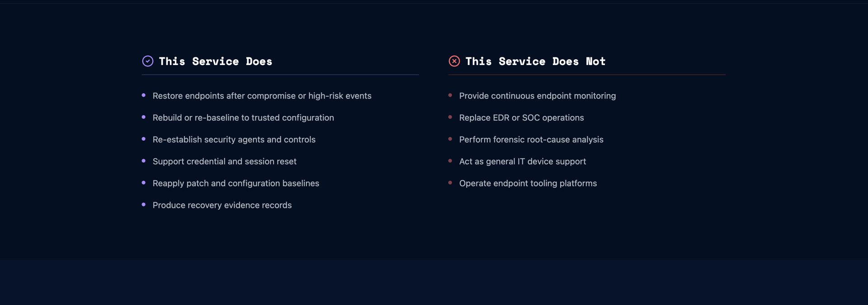Select 'Produce recovery evidence records' line
The width and height of the screenshot is (868, 305).
(222, 205)
